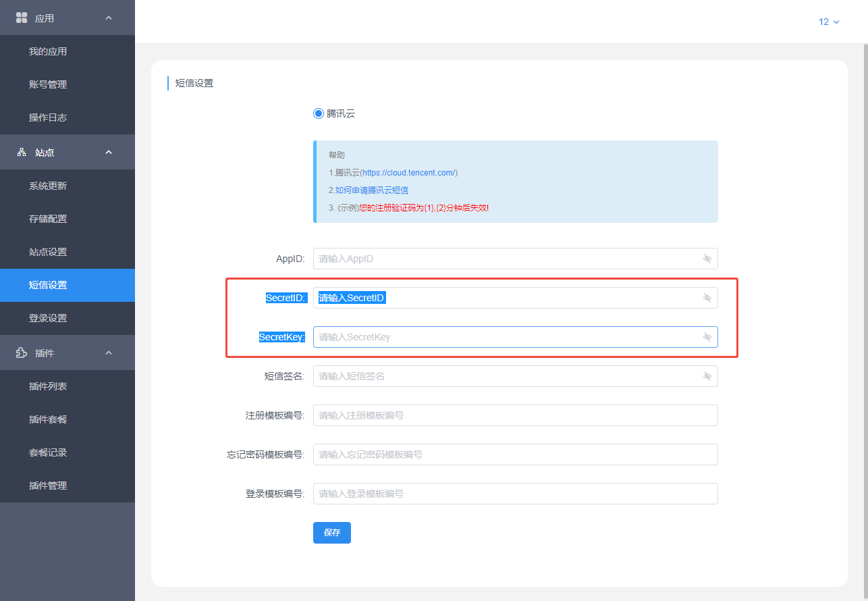
Task: Click the page vertical scrollbar
Action: click(x=866, y=322)
